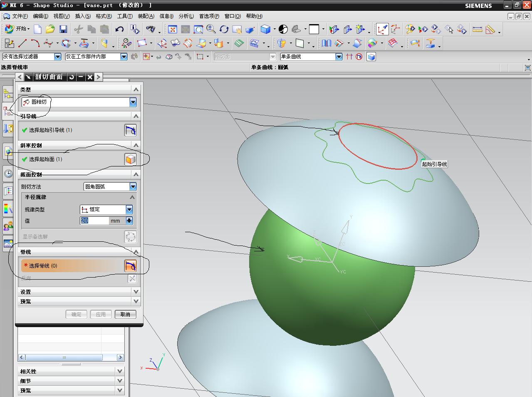This screenshot has height=397, width=532.
Task: Save the part with the floppy disk icon
Action: point(63,29)
